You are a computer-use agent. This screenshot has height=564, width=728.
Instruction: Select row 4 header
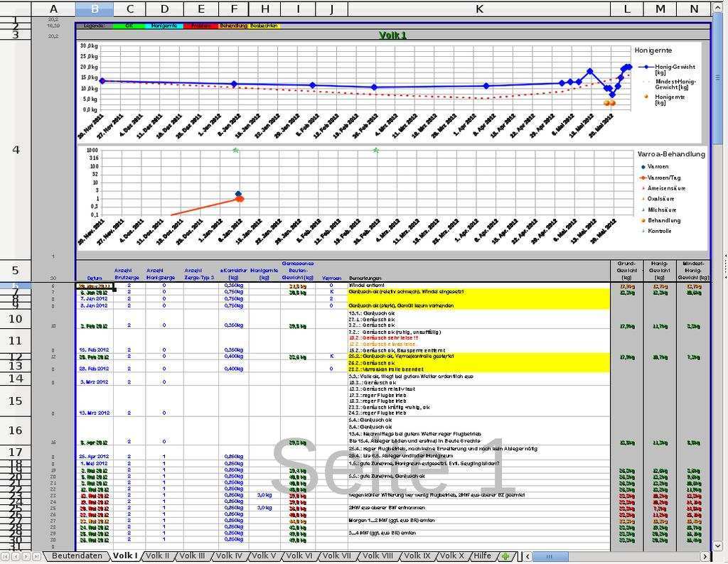[16, 150]
